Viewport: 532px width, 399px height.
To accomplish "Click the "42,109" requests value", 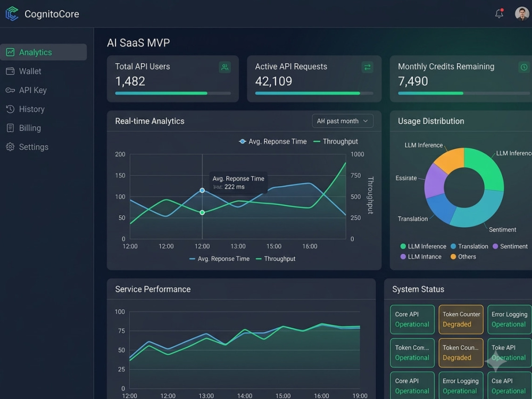I will tap(273, 81).
